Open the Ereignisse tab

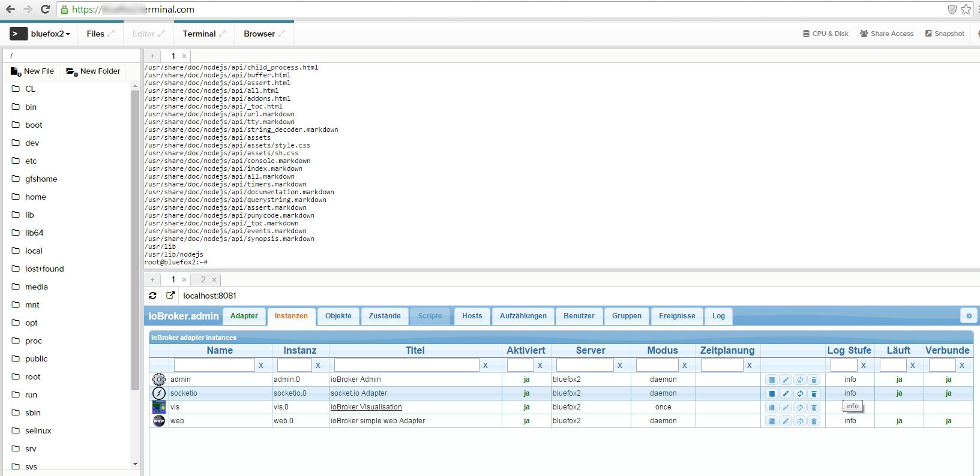677,316
